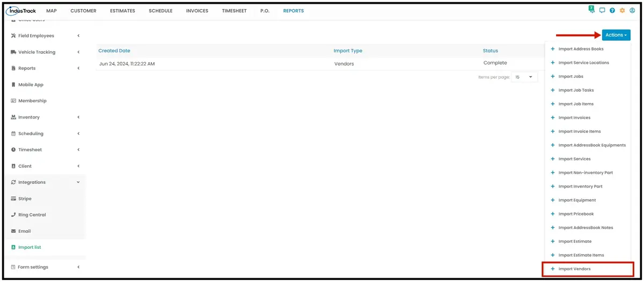Click the blue help question mark icon
644x282 pixels.
[x=612, y=10]
